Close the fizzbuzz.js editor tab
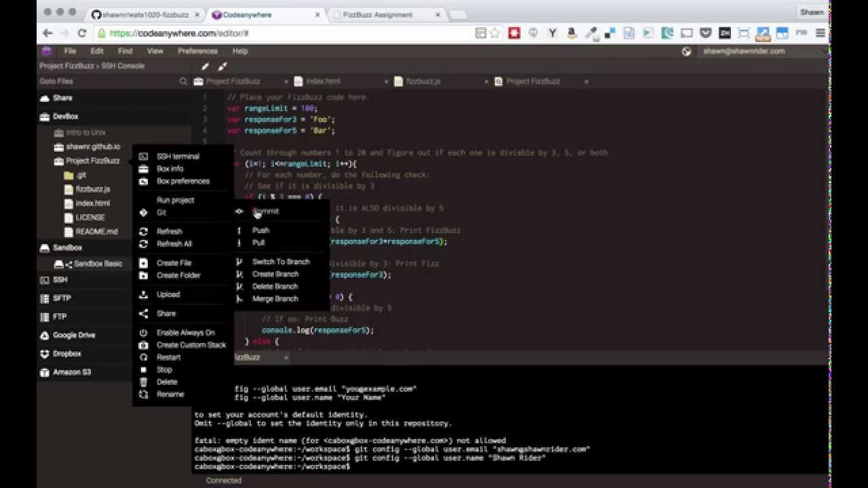This screenshot has width=868, height=488. (486, 81)
